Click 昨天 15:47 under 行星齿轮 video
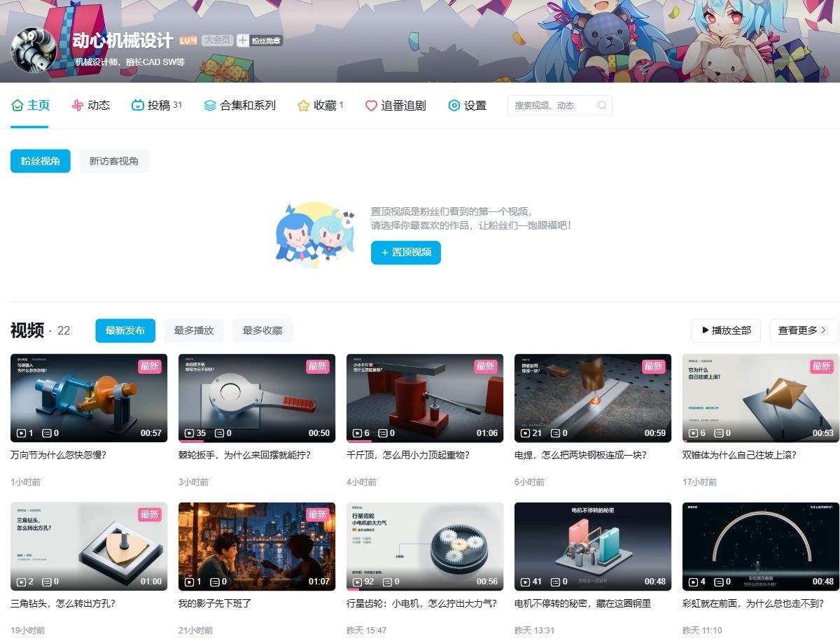The width and height of the screenshot is (840, 639). click(367, 631)
